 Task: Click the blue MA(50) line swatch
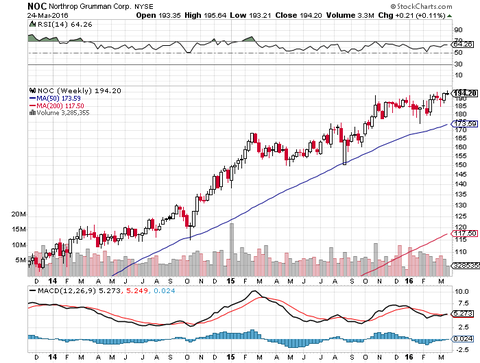pos(32,98)
